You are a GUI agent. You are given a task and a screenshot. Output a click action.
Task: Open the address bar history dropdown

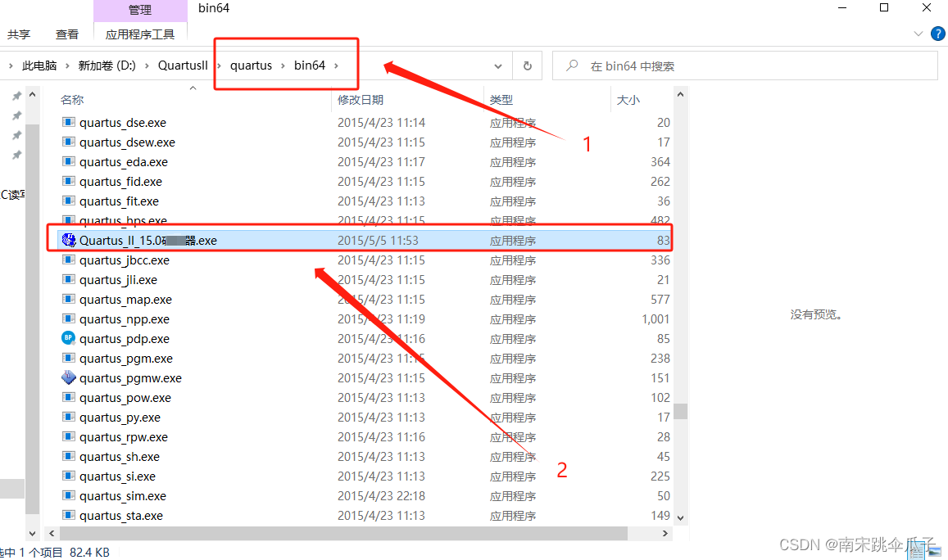[x=498, y=65]
